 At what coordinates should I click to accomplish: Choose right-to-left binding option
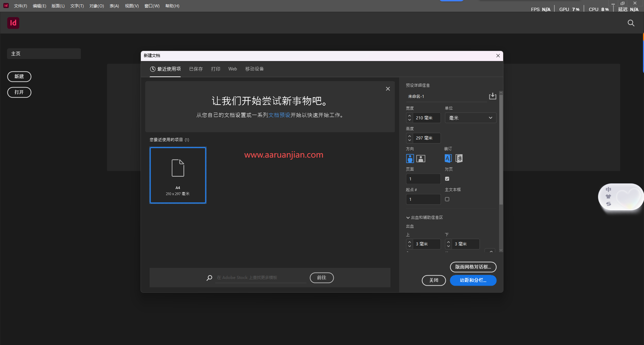click(459, 158)
